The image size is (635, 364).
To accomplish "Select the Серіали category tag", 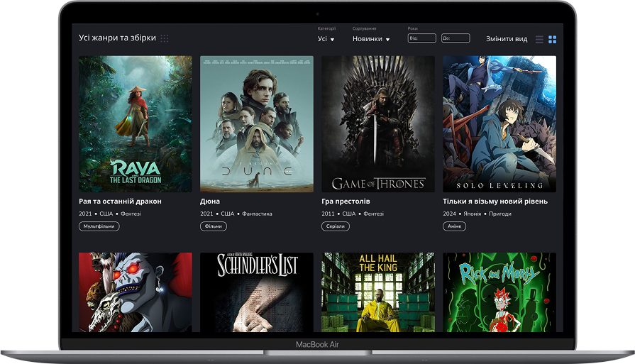I will pyautogui.click(x=336, y=226).
